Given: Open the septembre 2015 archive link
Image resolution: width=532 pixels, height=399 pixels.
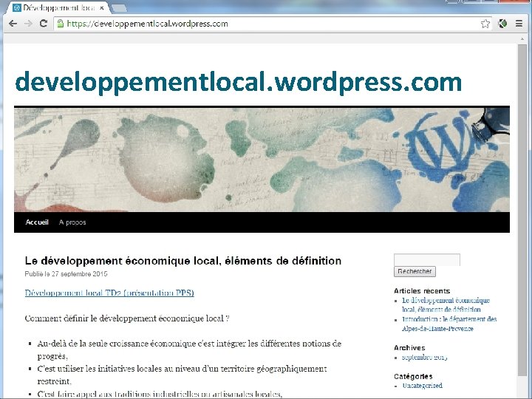Looking at the screenshot, I should point(424,358).
